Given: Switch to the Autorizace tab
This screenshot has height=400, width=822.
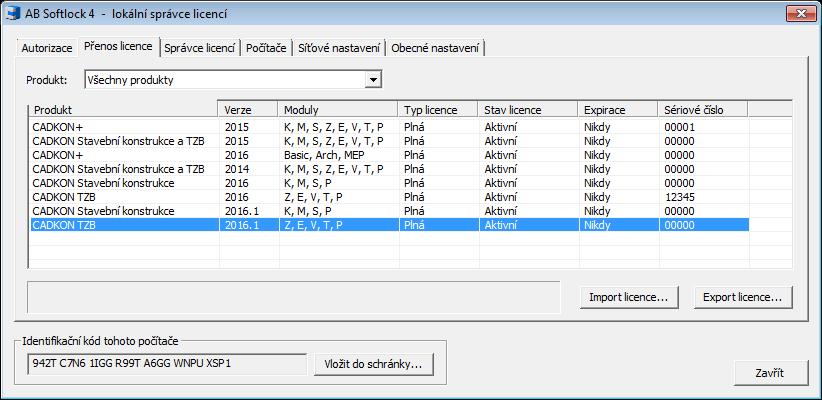Looking at the screenshot, I should [x=47, y=48].
